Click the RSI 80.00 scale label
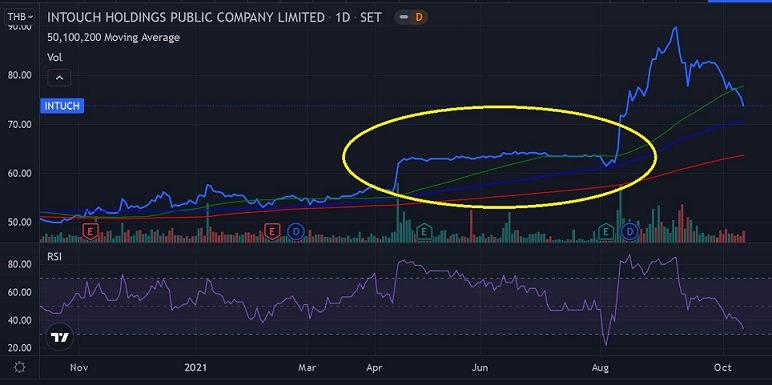Image resolution: width=772 pixels, height=385 pixels. pyautogui.click(x=20, y=264)
